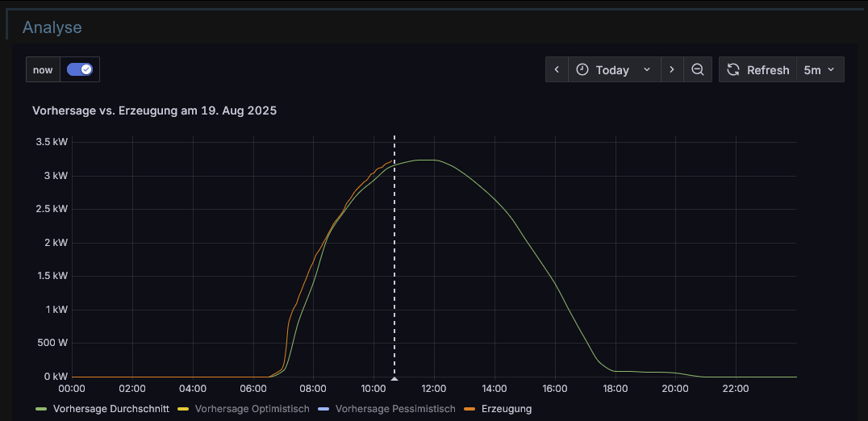Click the 500 W y-axis label
The width and height of the screenshot is (868, 421).
(51, 343)
